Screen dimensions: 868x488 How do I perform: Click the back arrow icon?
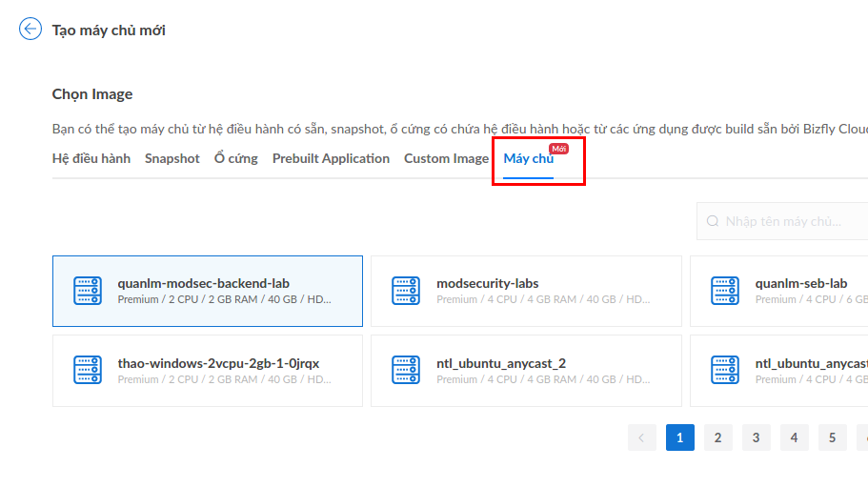[x=30, y=30]
